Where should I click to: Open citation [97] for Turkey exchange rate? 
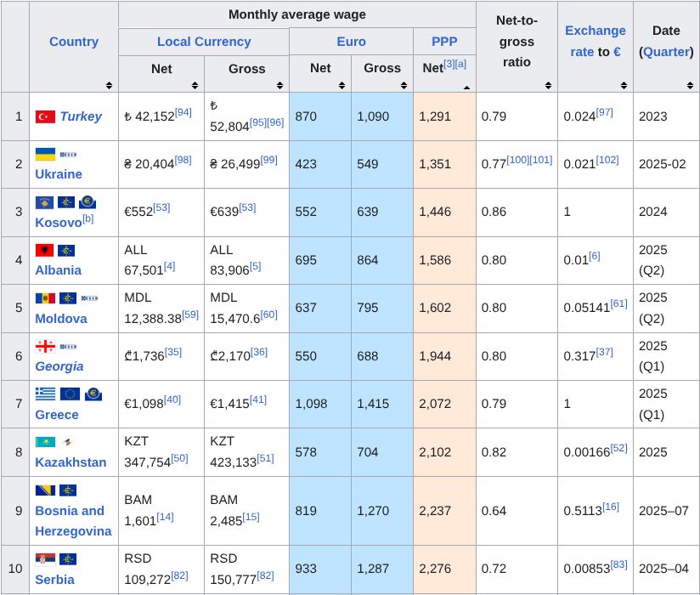point(605,112)
